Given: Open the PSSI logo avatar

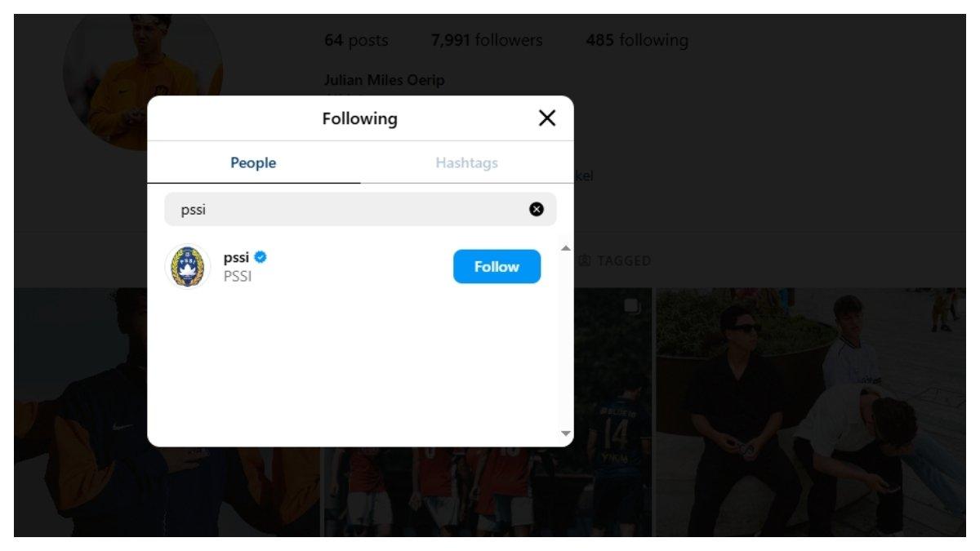Looking at the screenshot, I should tap(188, 266).
